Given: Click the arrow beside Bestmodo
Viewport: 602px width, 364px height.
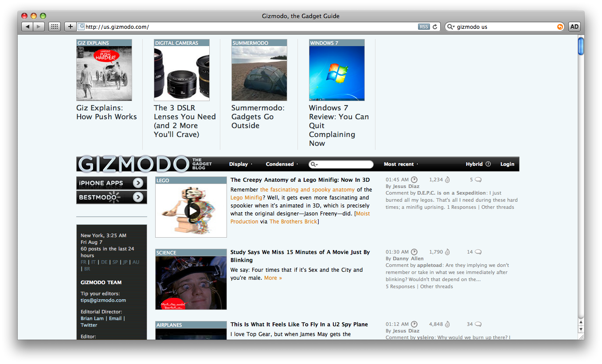Looking at the screenshot, I should [x=138, y=197].
